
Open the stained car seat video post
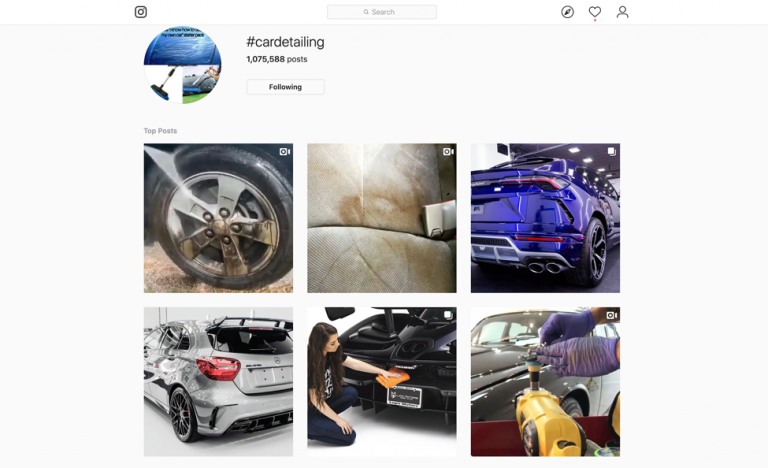(382, 218)
